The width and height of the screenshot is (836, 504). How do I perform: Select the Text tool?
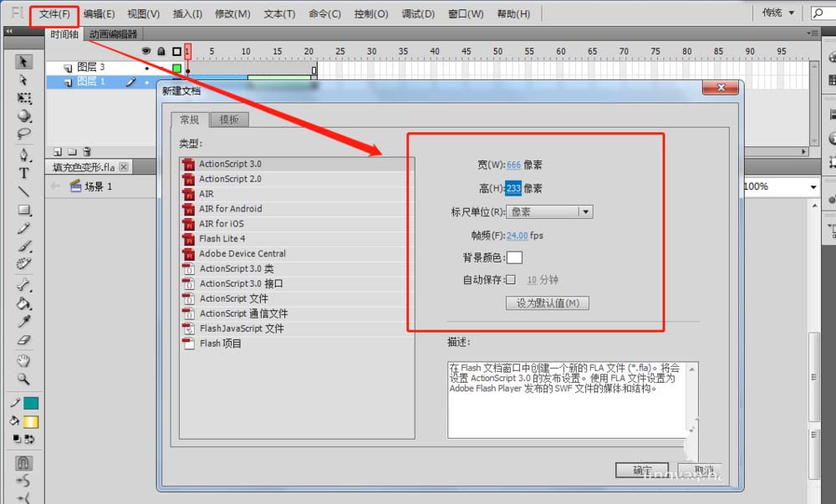point(24,173)
